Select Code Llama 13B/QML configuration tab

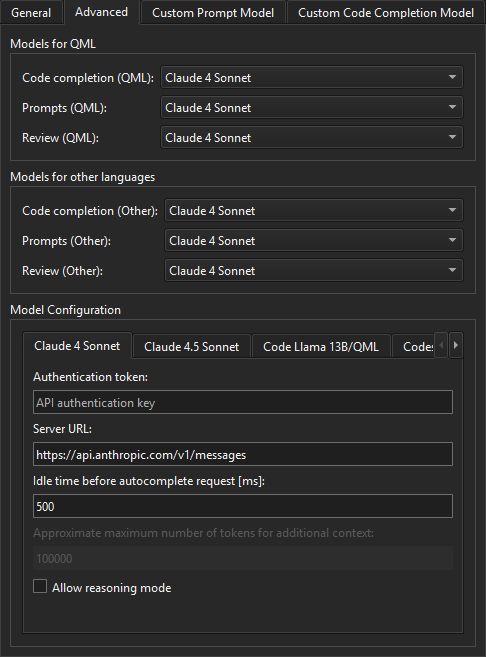[321, 347]
